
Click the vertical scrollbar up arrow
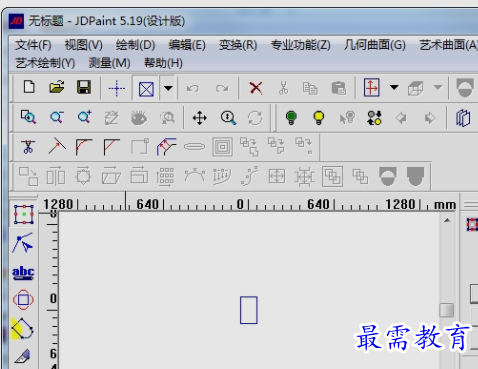447,220
